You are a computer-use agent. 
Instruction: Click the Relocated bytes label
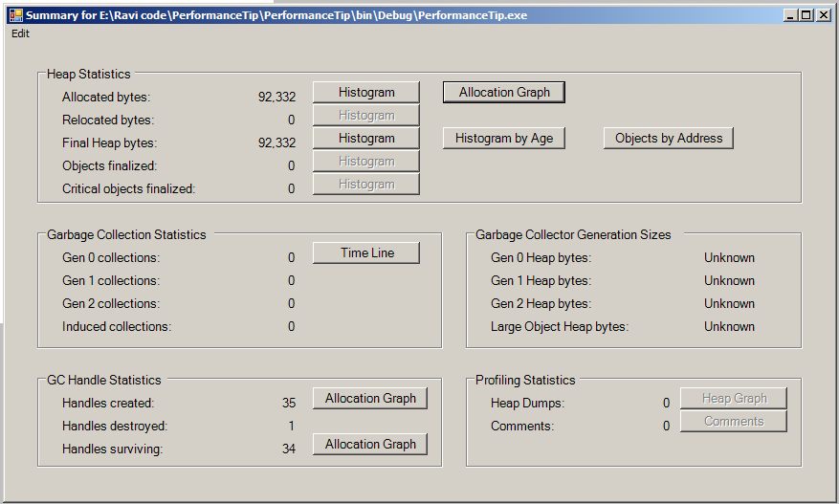click(x=108, y=120)
